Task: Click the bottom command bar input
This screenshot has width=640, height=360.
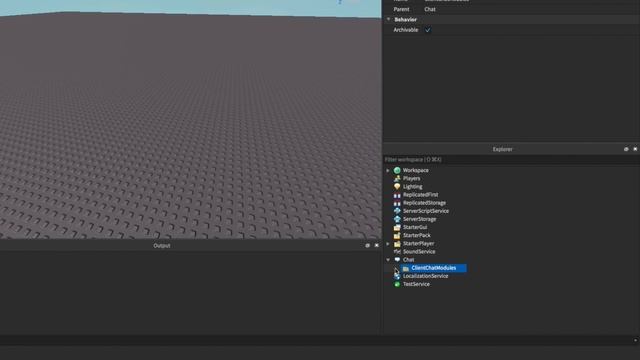Action: coord(316,340)
